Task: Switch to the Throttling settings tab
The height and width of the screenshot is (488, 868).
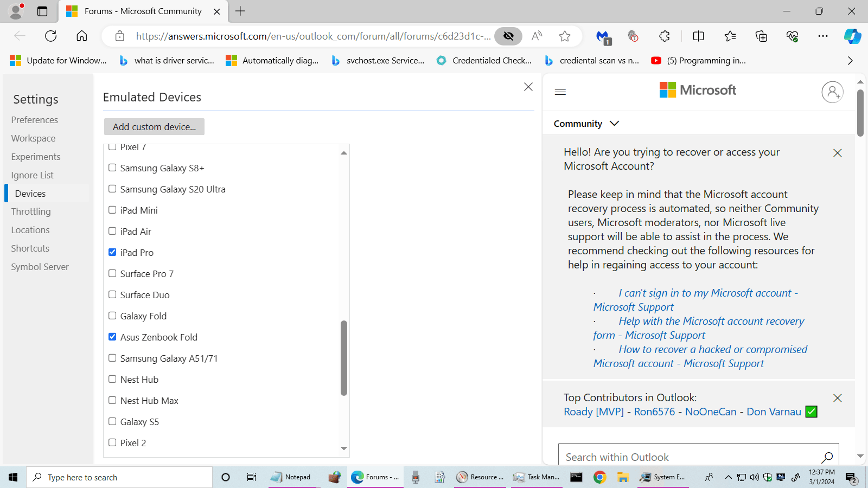Action: point(31,211)
